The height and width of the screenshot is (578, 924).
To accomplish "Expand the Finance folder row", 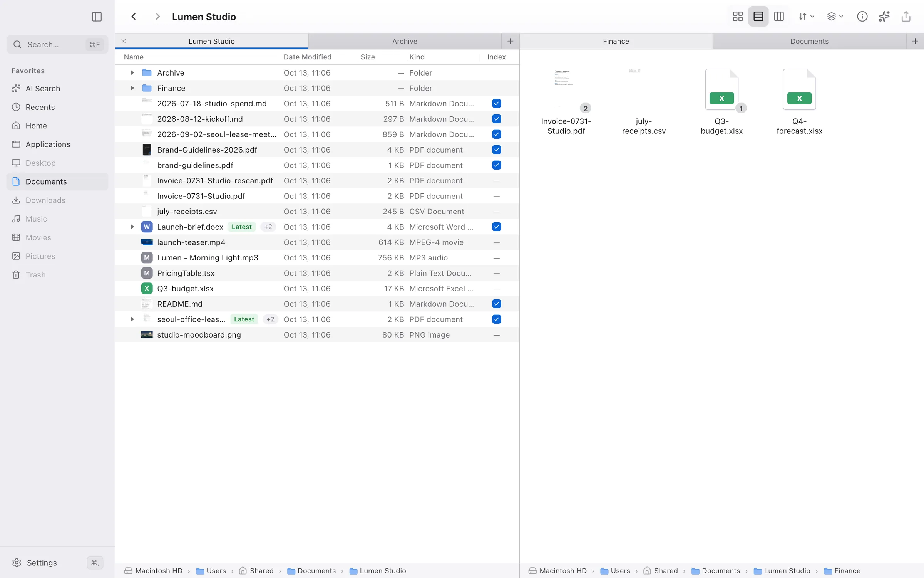I will 132,88.
